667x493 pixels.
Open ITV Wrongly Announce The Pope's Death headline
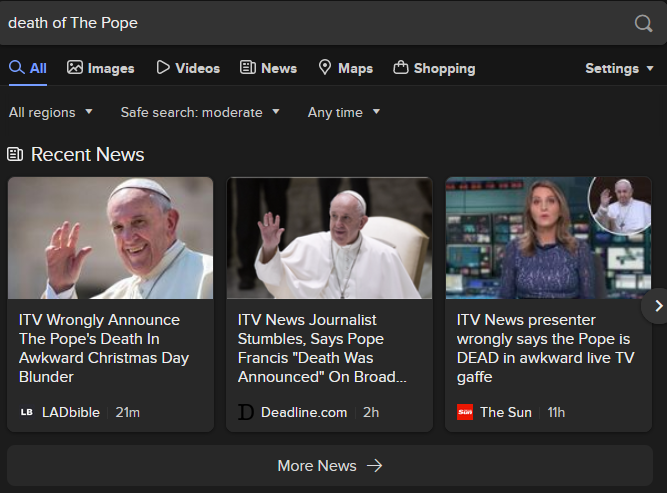tap(104, 348)
